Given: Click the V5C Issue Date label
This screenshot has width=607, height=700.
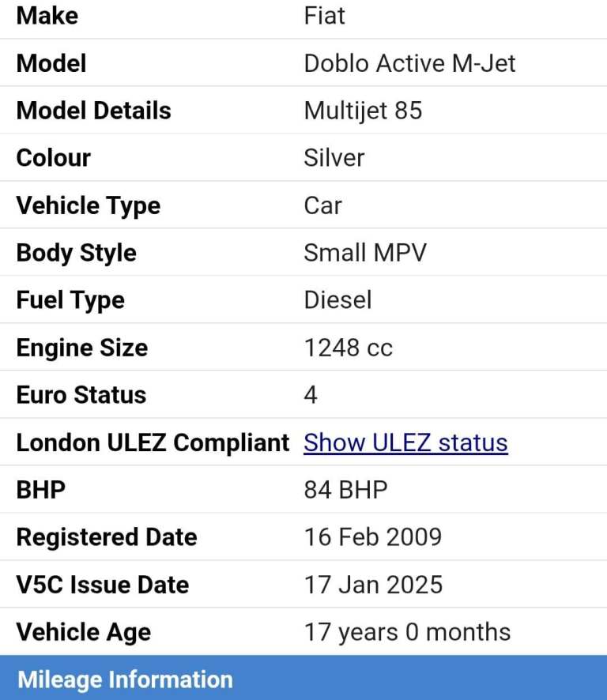Looking at the screenshot, I should tap(103, 585).
